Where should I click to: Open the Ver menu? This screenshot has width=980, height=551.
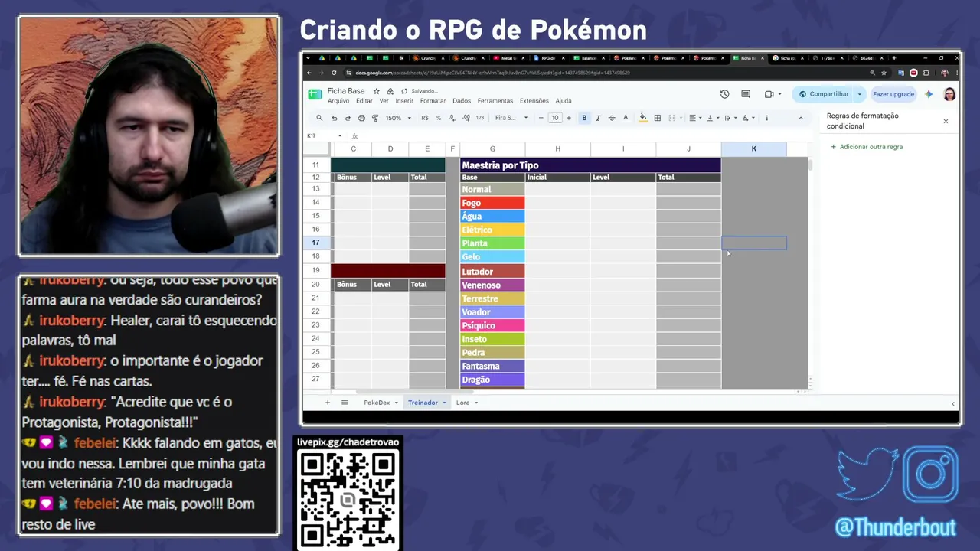pos(384,101)
